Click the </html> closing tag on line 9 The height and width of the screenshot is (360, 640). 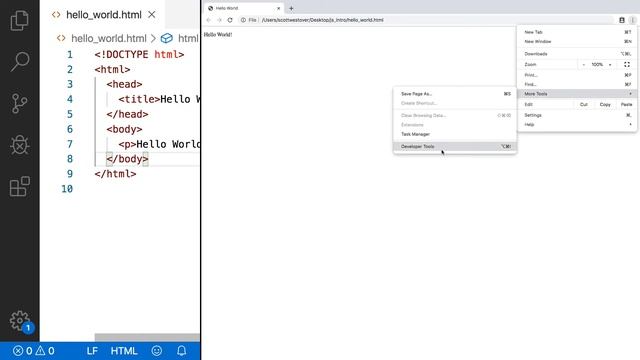pyautogui.click(x=116, y=174)
